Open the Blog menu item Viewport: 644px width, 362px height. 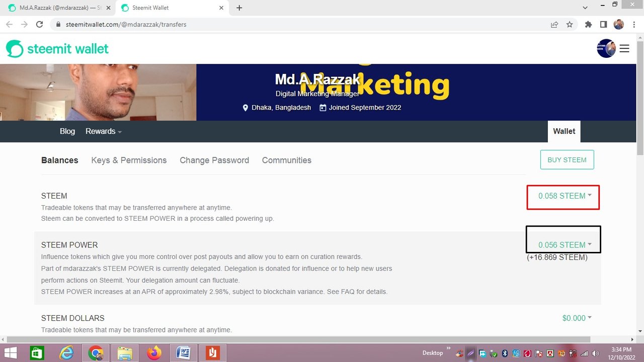(x=67, y=131)
